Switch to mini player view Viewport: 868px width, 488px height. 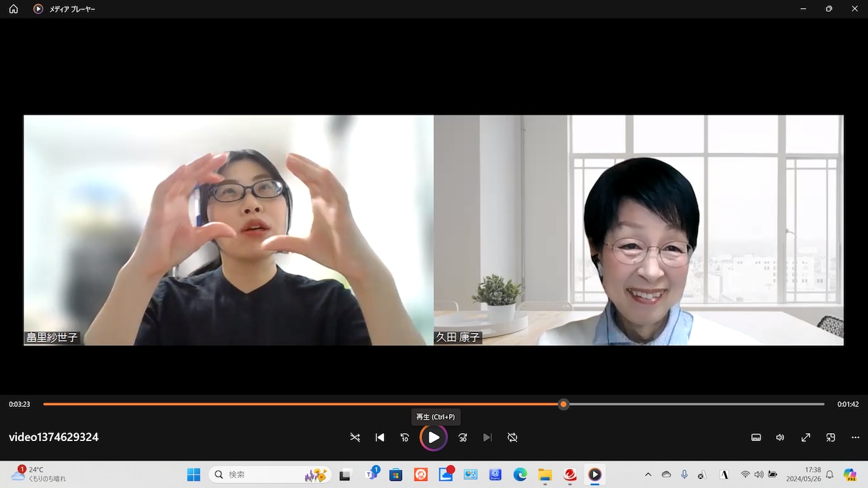(830, 437)
